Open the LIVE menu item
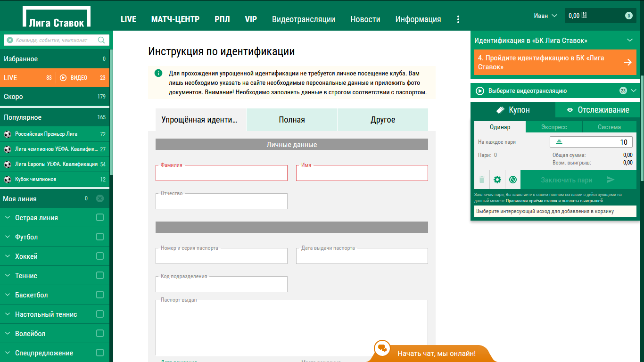This screenshot has height=362, width=644. point(128,19)
